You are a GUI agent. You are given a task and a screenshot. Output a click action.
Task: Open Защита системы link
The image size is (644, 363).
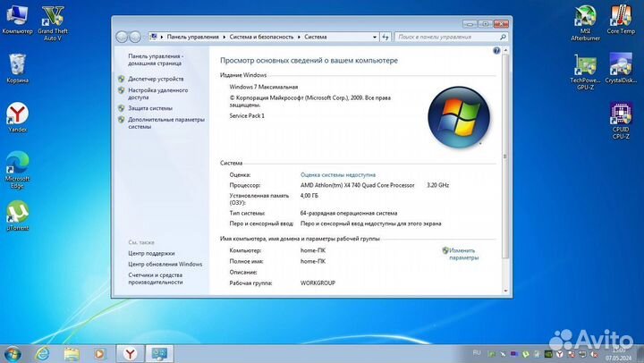[150, 108]
